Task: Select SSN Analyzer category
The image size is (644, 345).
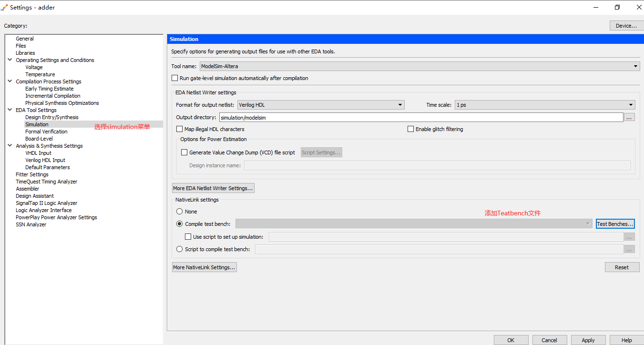Action: 31,224
